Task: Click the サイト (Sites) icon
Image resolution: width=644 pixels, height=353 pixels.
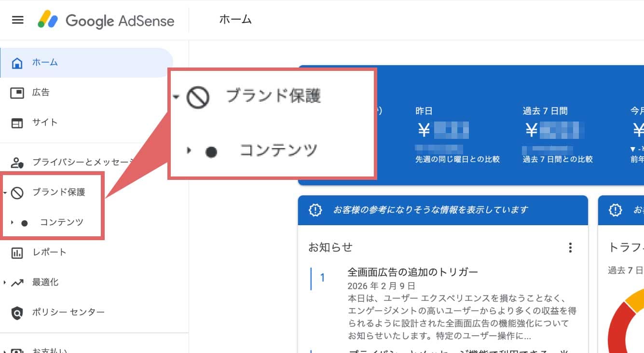Action: tap(17, 123)
